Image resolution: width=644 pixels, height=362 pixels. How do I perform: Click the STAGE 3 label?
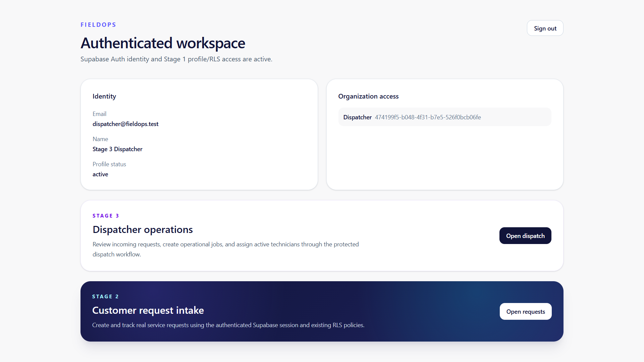tap(106, 216)
